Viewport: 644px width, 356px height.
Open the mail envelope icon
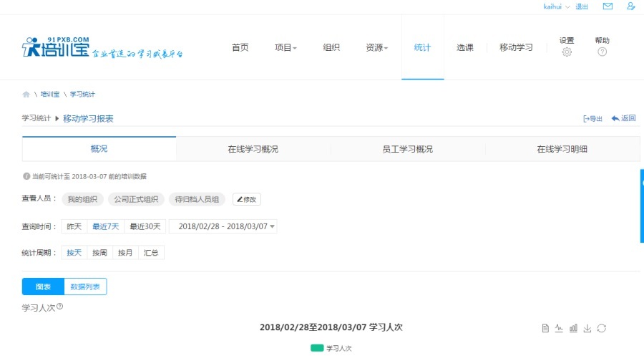[608, 6]
